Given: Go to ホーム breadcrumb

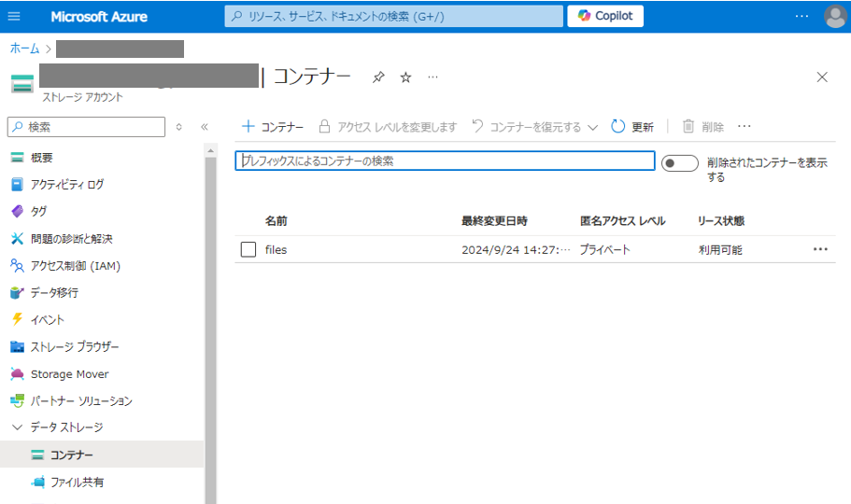Looking at the screenshot, I should pyautogui.click(x=24, y=49).
